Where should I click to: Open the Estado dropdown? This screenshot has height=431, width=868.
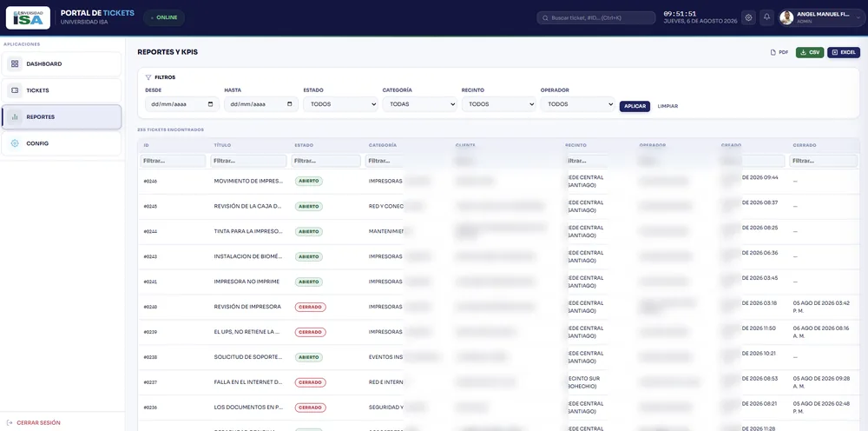[x=340, y=104]
